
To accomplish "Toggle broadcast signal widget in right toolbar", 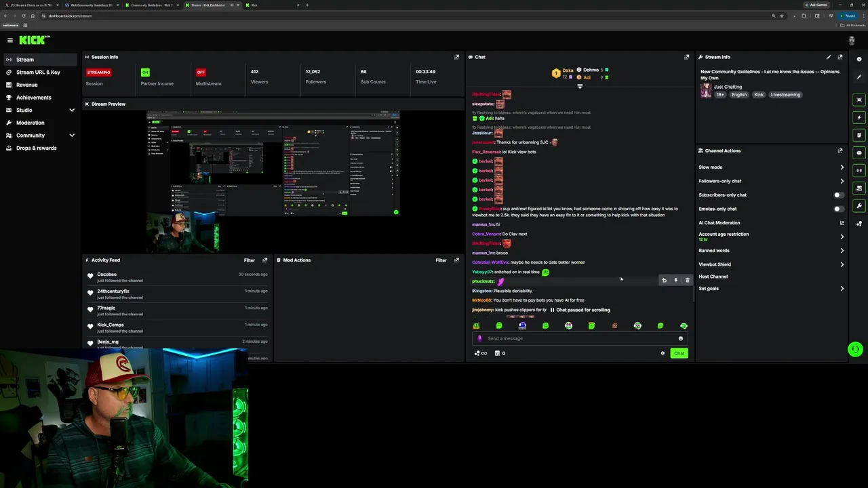I will point(859,170).
